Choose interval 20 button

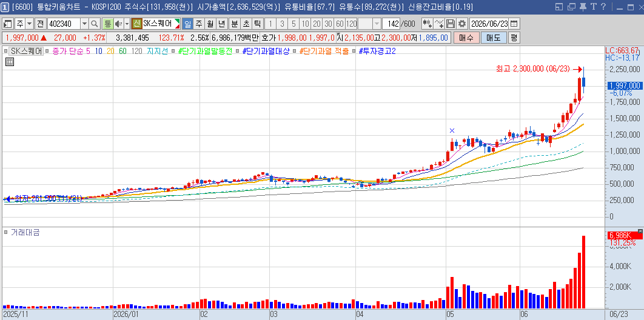pos(317,24)
